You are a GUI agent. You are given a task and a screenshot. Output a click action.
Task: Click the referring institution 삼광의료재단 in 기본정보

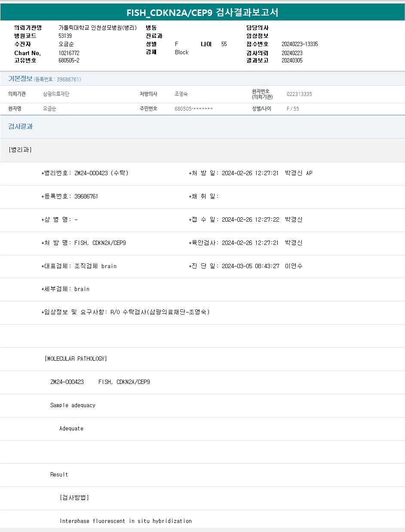56,94
